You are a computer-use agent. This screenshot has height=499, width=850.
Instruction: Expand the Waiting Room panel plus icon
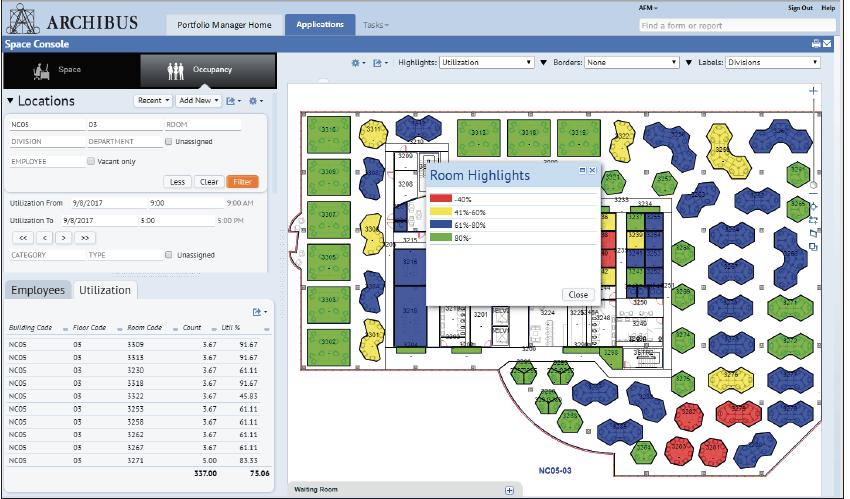click(x=509, y=490)
